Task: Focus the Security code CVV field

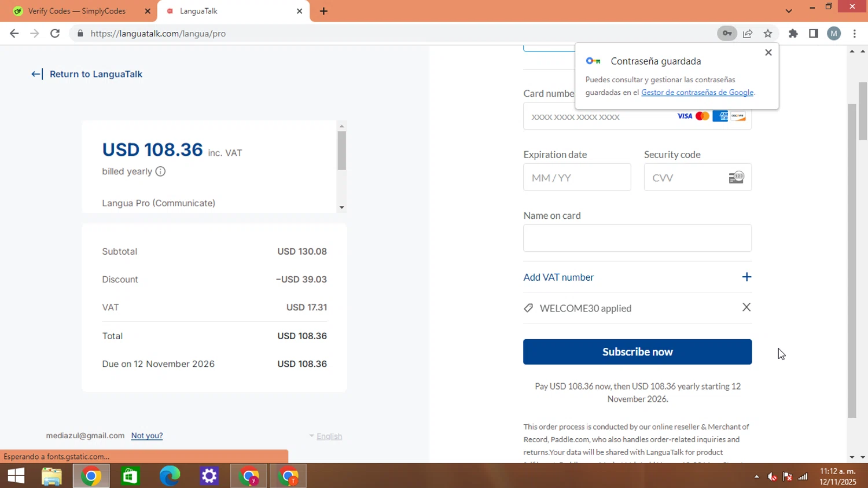Action: pos(697,177)
